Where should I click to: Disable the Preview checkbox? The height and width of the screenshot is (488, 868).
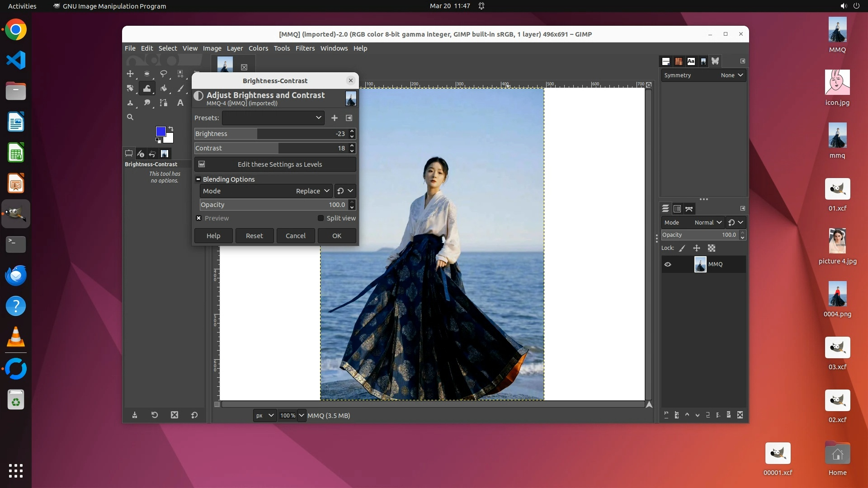pyautogui.click(x=198, y=218)
